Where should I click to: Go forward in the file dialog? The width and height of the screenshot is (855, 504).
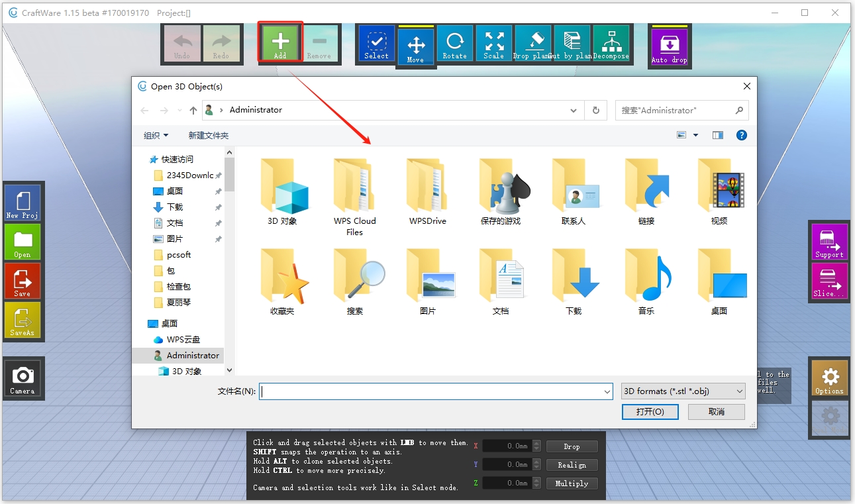click(164, 111)
